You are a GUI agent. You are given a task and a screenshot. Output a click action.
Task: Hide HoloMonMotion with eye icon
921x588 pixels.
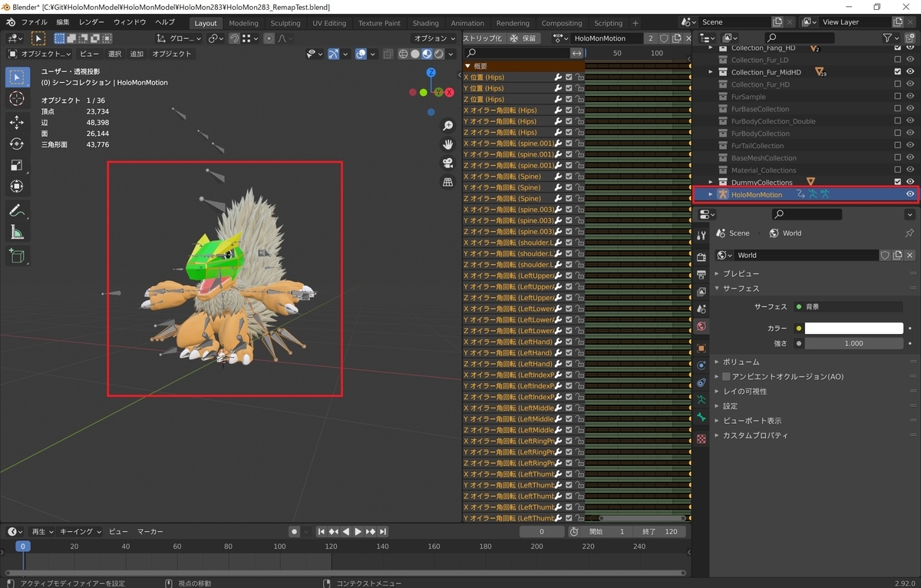click(x=910, y=194)
